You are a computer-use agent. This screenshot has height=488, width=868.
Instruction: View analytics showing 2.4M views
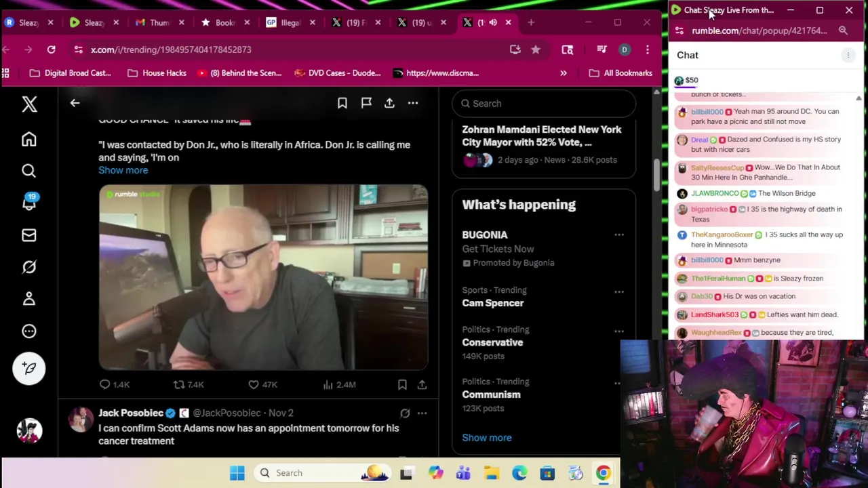pos(339,384)
